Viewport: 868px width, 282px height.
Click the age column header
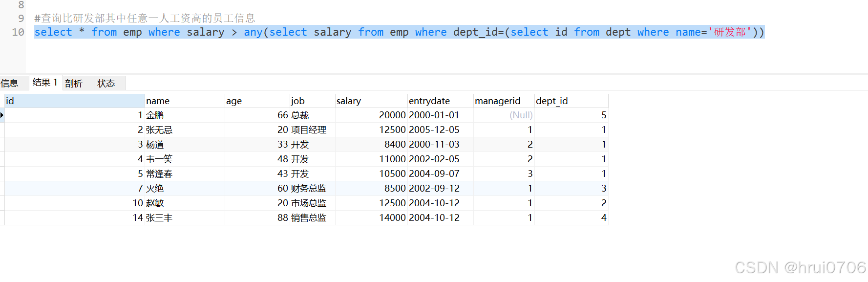[x=257, y=101]
